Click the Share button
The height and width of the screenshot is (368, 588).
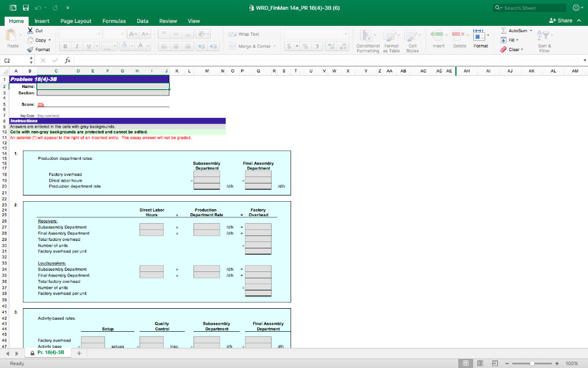(561, 21)
